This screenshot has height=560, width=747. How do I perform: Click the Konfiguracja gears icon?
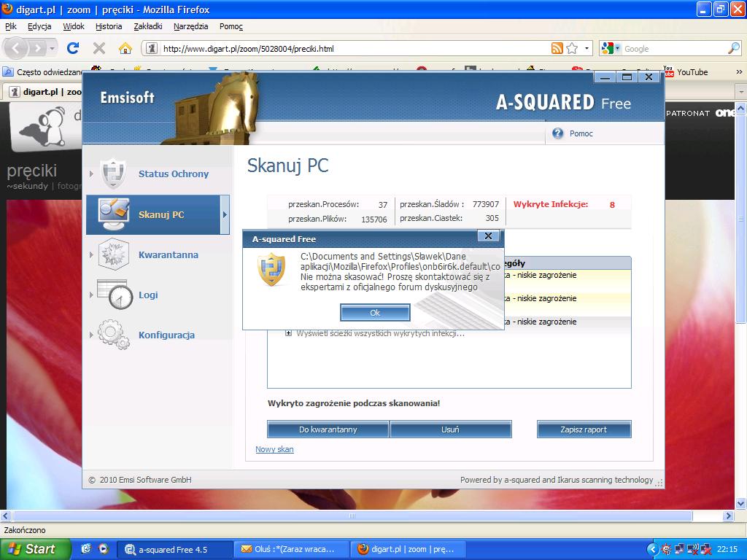coord(113,334)
